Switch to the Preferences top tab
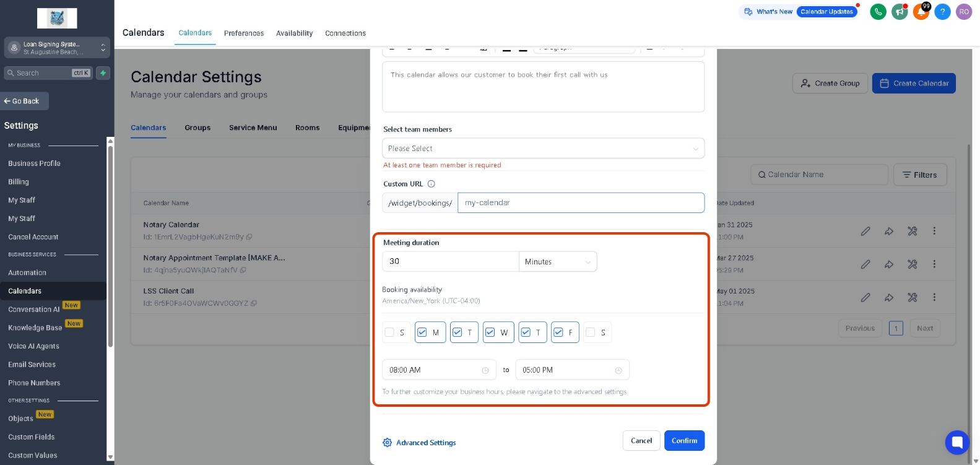The image size is (980, 465). click(x=244, y=33)
